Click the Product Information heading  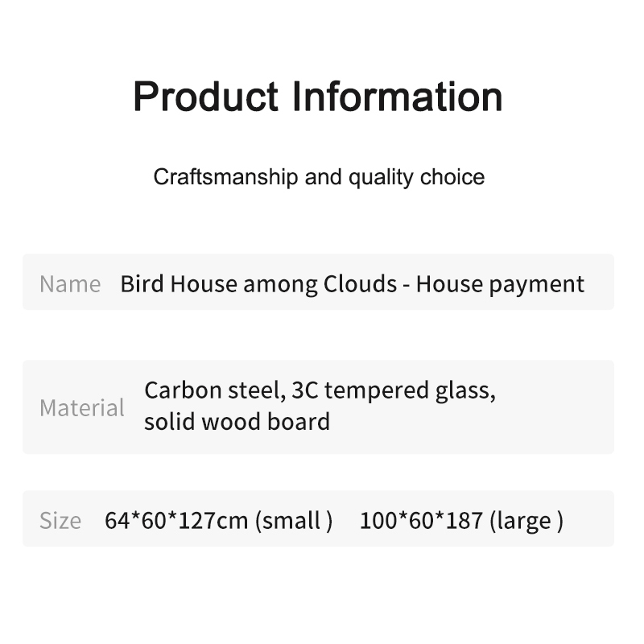pos(318,97)
